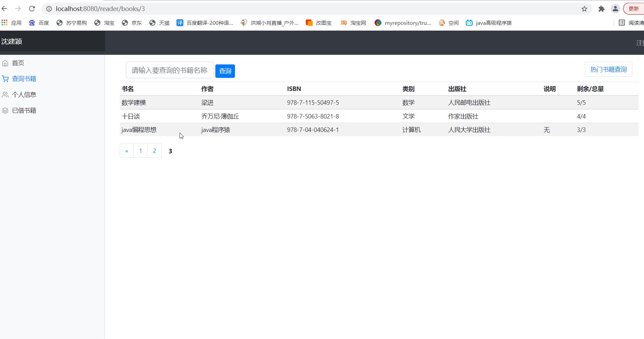This screenshot has height=339, width=644.
Task: Select the 数学建模 book row
Action: [x=134, y=103]
